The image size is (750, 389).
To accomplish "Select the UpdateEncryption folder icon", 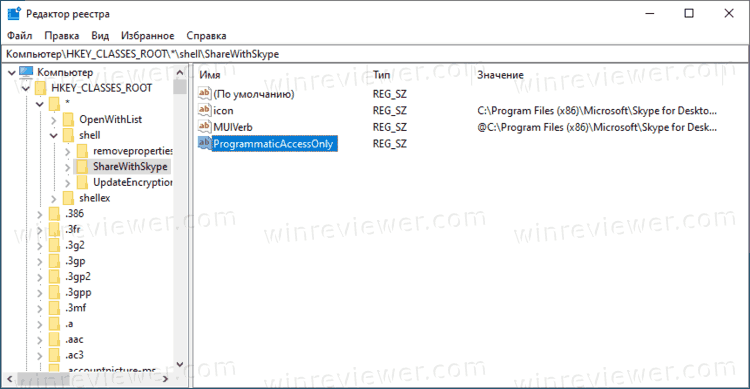I will click(x=82, y=182).
